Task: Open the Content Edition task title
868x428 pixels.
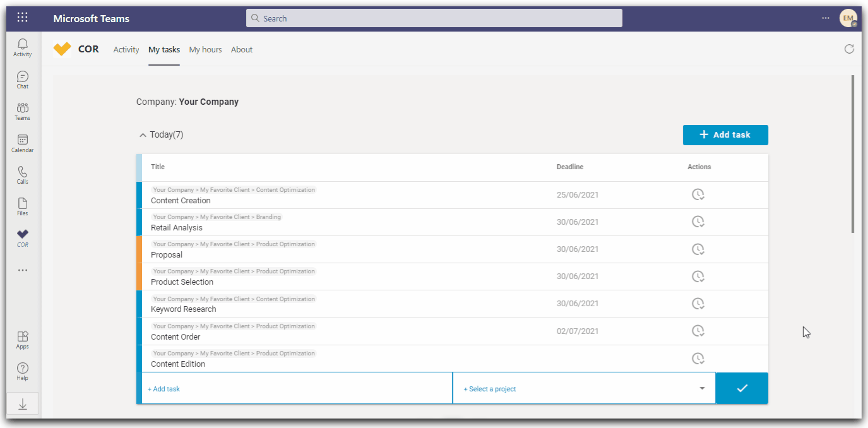Action: (178, 364)
